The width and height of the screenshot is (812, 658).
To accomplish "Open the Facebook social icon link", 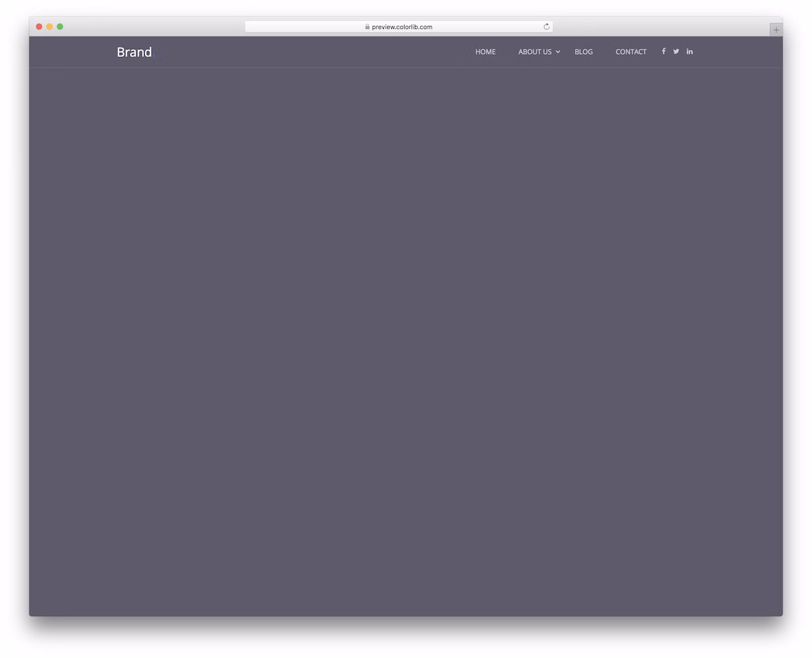I will (x=663, y=51).
